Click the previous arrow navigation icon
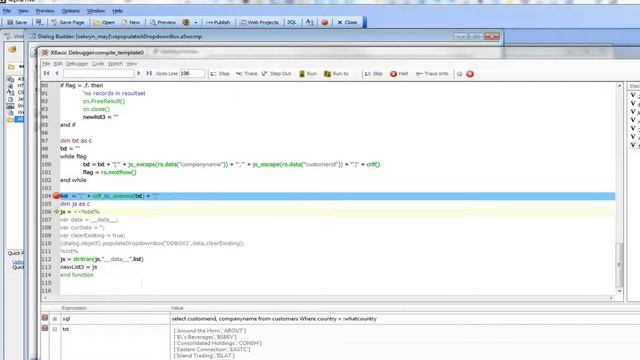Viewport: 640px width, 360px height. 57,73
